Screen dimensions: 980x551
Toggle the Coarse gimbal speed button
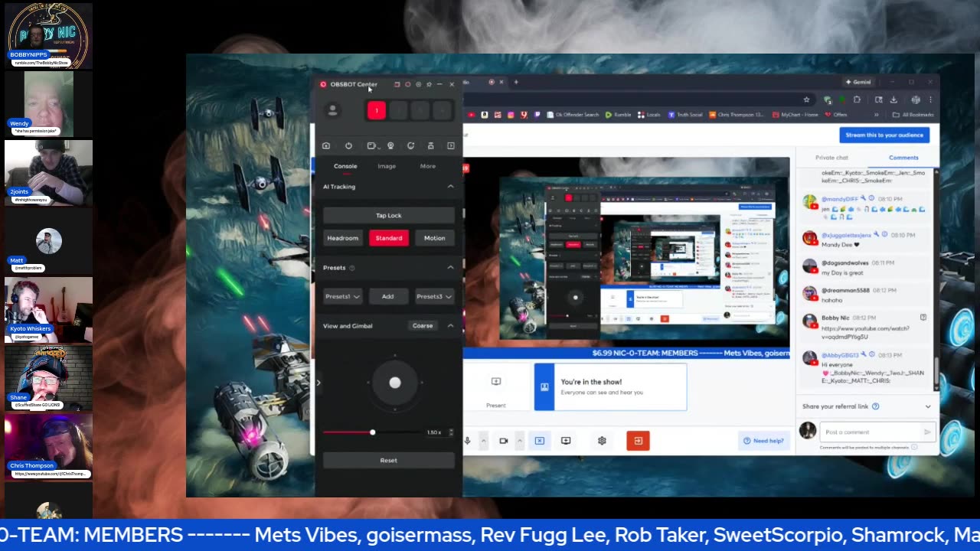point(423,326)
